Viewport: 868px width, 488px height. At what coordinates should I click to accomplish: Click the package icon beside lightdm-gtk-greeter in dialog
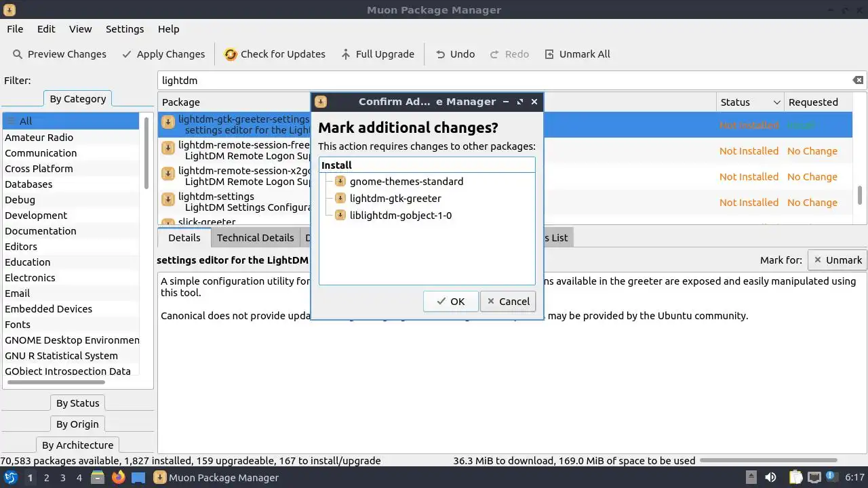click(340, 199)
